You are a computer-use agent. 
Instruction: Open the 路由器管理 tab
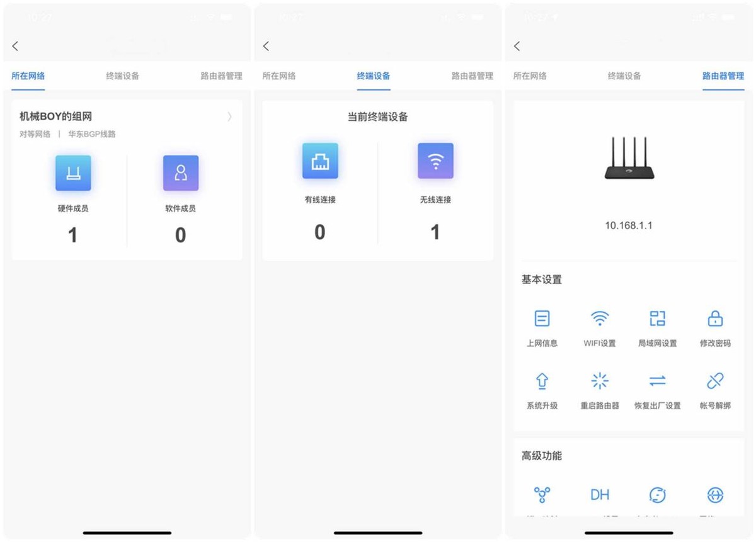(x=723, y=76)
